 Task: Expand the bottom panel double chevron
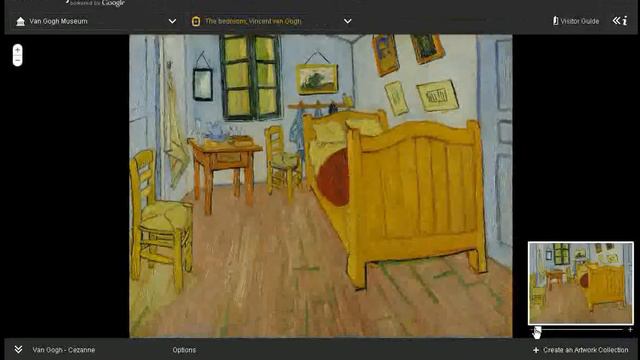click(x=18, y=350)
